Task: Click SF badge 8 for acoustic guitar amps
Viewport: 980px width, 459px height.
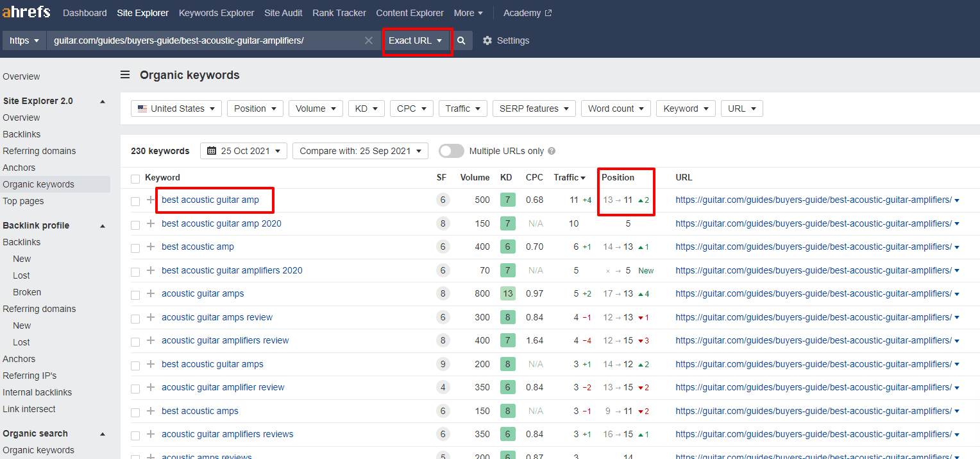Action: [443, 294]
